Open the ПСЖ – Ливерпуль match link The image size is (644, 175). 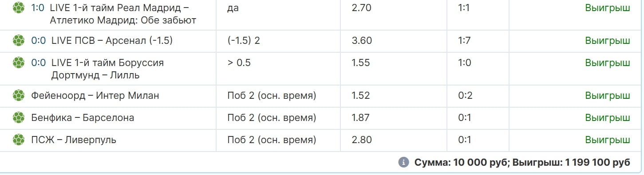tap(74, 140)
